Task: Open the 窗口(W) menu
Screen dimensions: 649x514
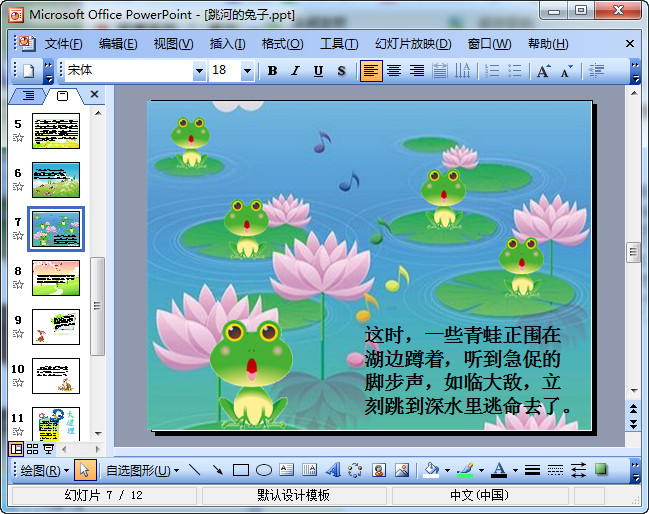Action: 489,44
